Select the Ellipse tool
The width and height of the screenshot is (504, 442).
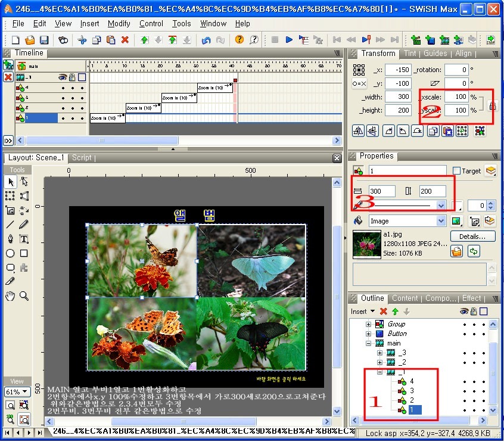[10, 253]
